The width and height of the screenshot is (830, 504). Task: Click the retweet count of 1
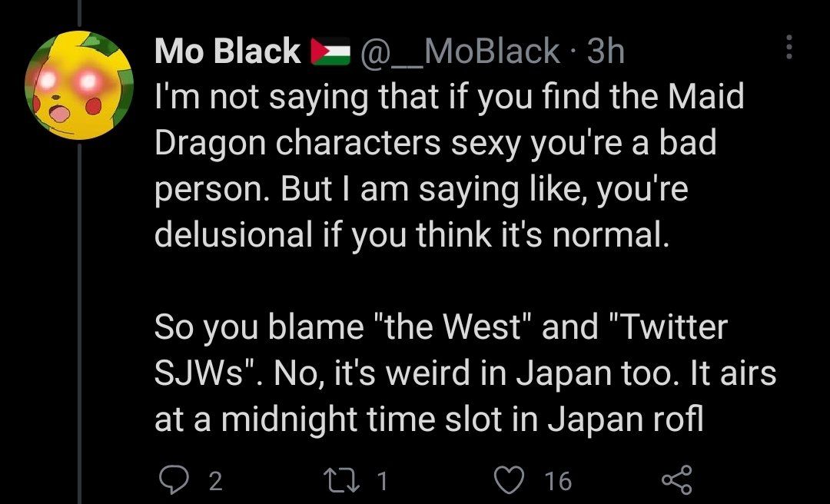pyautogui.click(x=382, y=482)
